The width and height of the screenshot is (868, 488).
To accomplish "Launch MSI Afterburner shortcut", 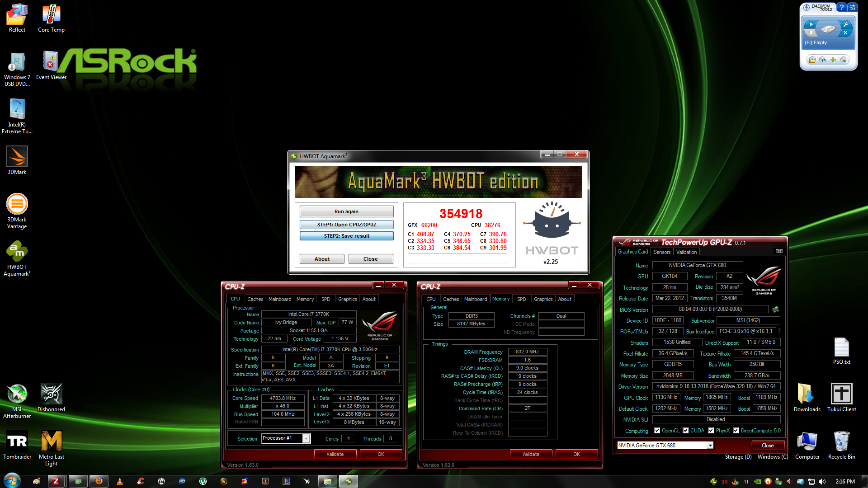I will 17,401.
